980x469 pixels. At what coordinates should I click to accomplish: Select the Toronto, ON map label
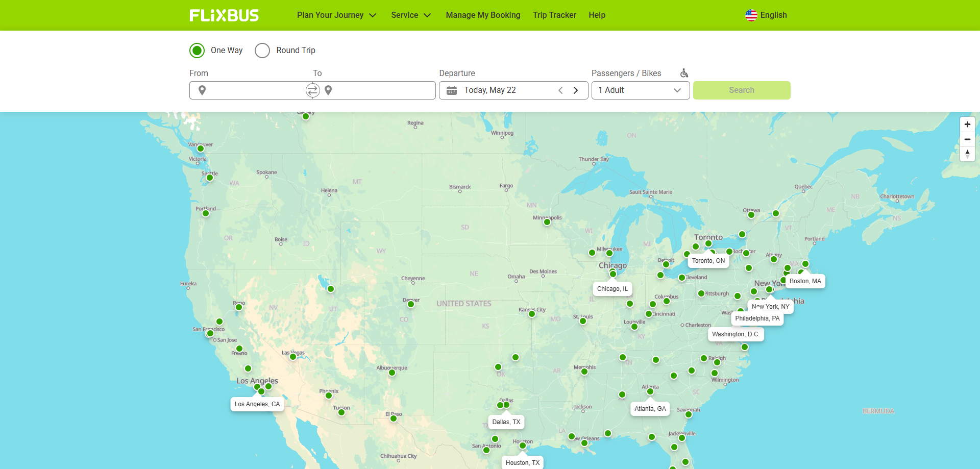(x=708, y=261)
